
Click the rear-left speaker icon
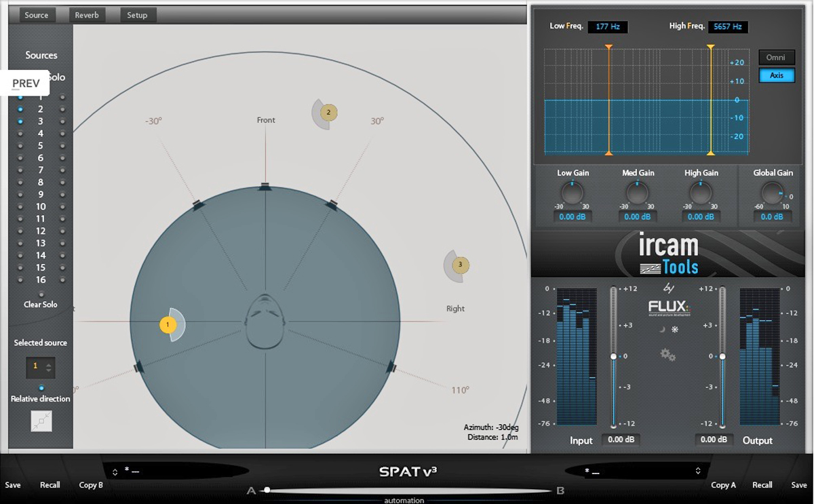(138, 367)
